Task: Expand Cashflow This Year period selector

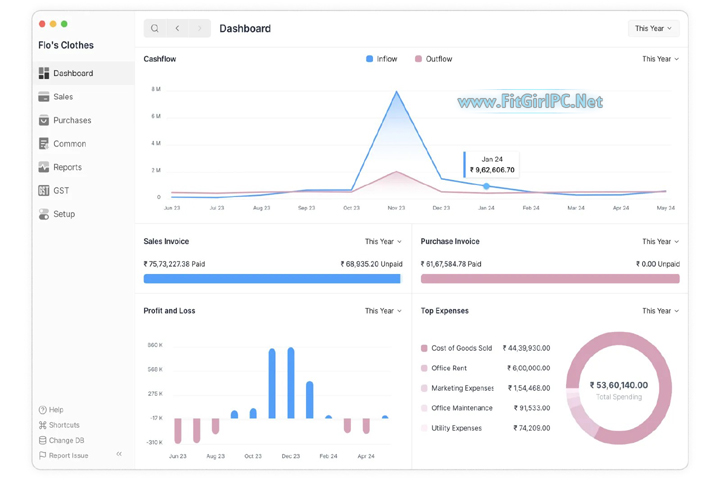Action: [x=660, y=59]
